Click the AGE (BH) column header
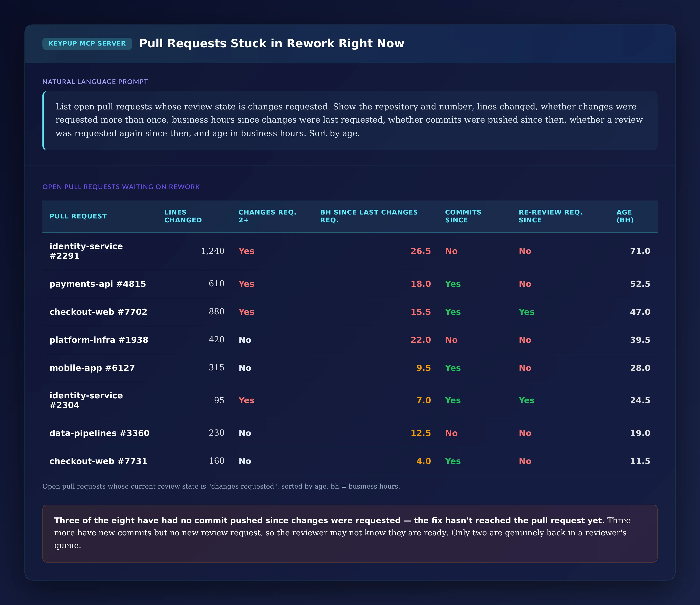The width and height of the screenshot is (700, 605). [x=625, y=216]
